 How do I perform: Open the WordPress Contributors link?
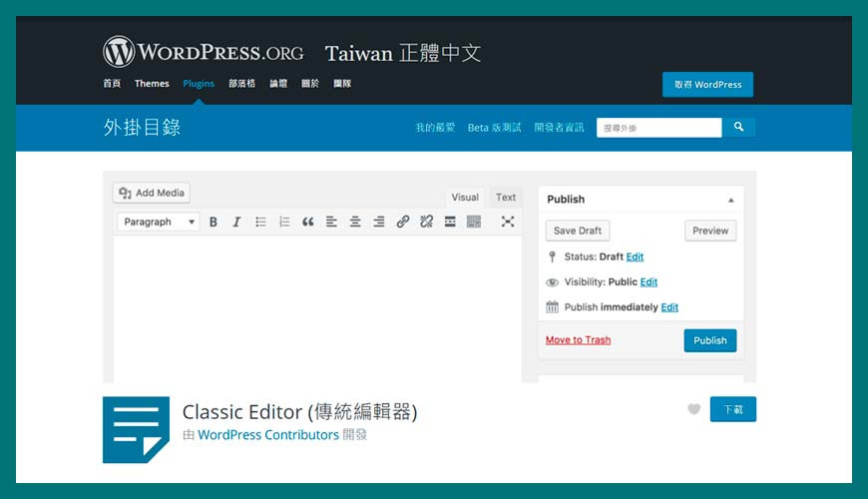tap(268, 435)
